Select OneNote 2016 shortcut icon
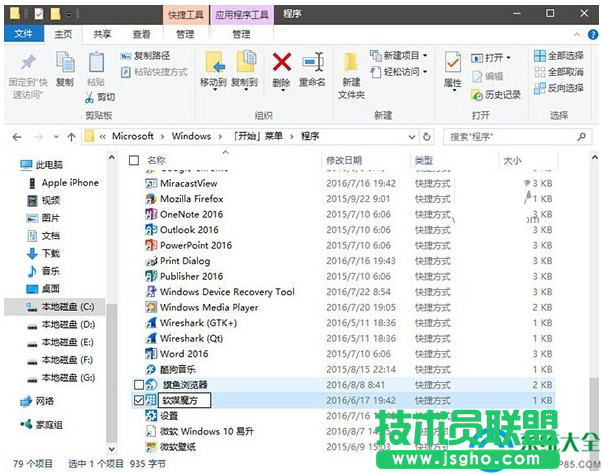The width and height of the screenshot is (603, 475). click(x=150, y=214)
